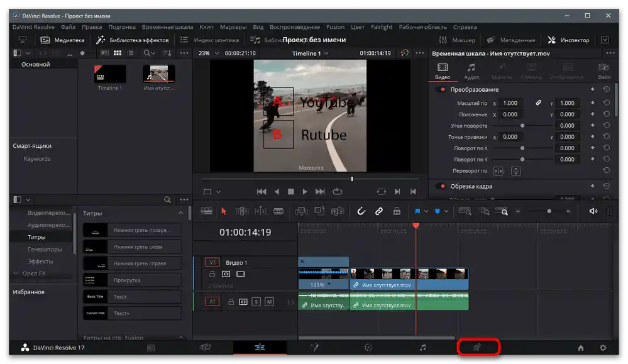The height and width of the screenshot is (364, 628).
Task: Disable Видео 1 video track
Action: [x=240, y=274]
